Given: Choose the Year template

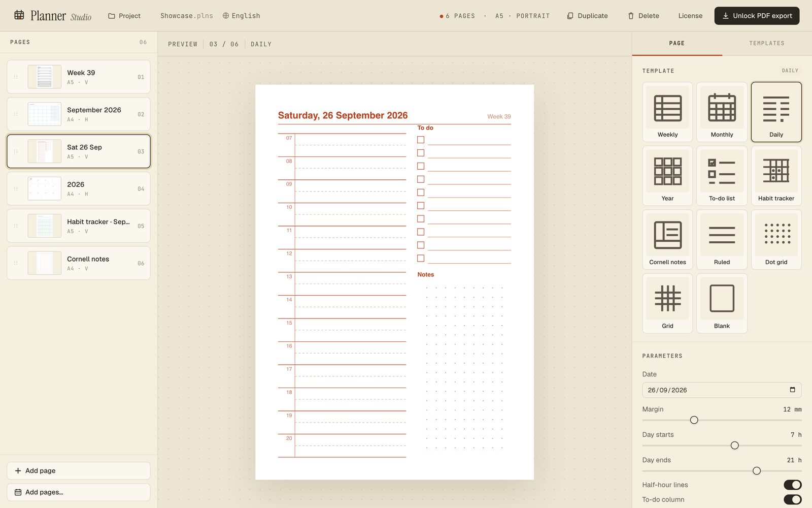Looking at the screenshot, I should click(667, 176).
